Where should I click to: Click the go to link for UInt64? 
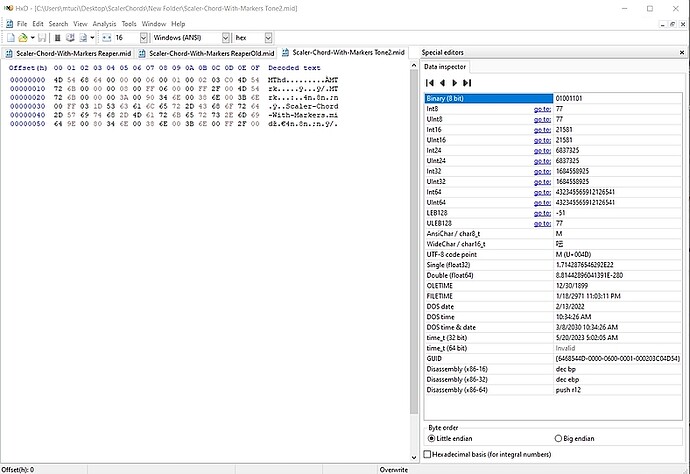pyautogui.click(x=542, y=203)
